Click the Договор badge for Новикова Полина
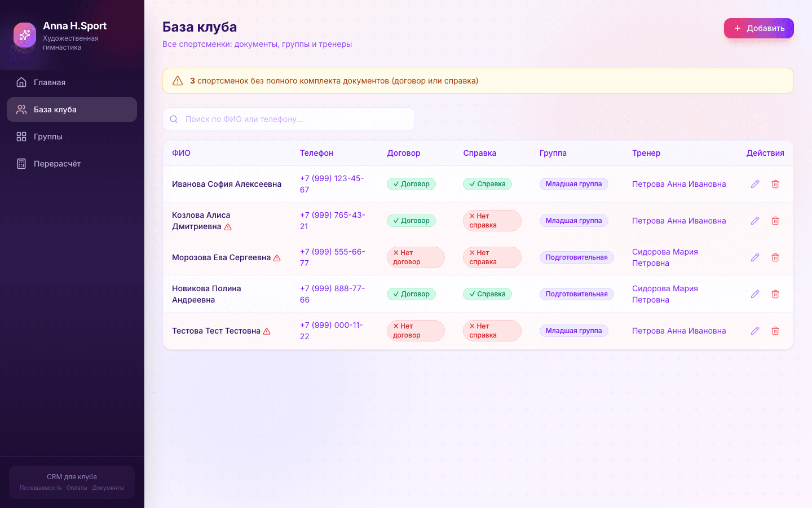Screen dimensions: 812x508 click(411, 294)
